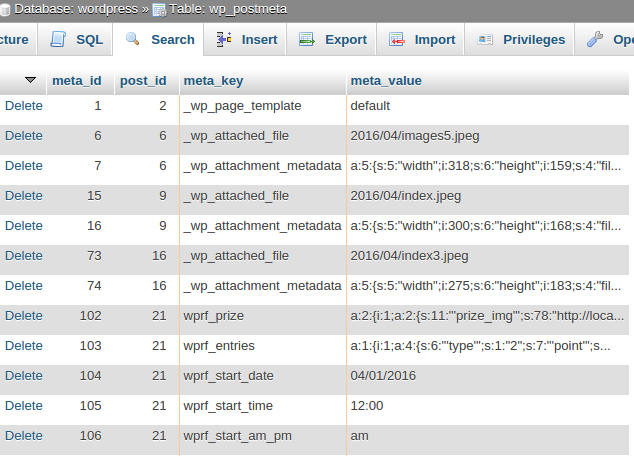Click the wprf_entries meta_key cell
The image size is (634, 456).
263,349
